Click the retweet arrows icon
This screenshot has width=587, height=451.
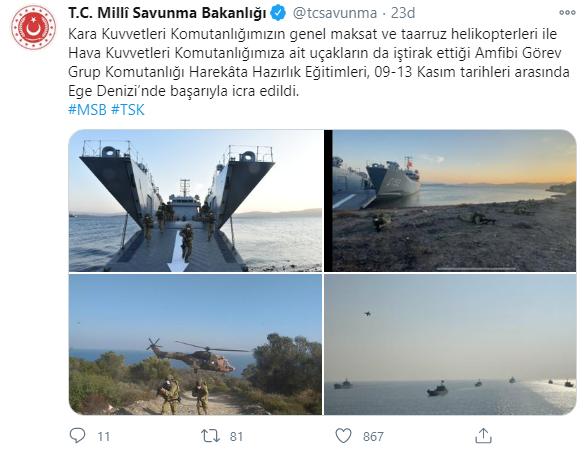(x=210, y=436)
